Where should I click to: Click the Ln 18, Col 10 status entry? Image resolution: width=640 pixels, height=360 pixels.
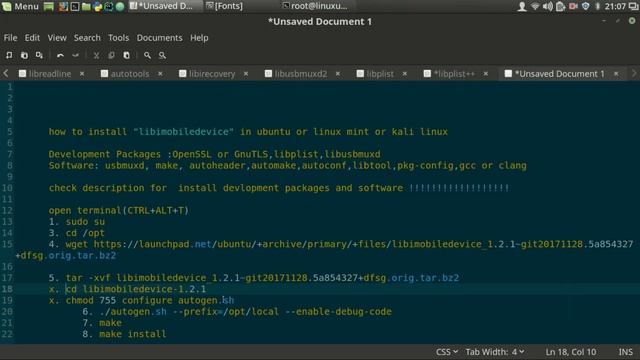pyautogui.click(x=571, y=352)
